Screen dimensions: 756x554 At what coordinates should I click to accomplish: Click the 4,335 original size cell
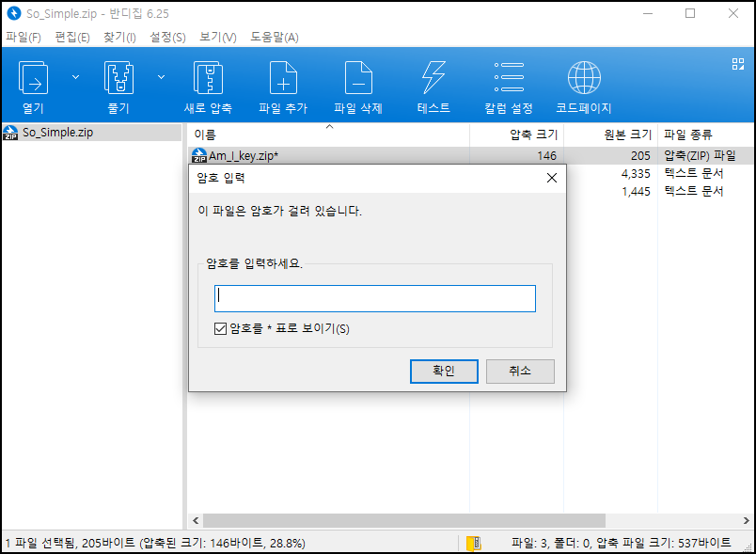point(636,174)
